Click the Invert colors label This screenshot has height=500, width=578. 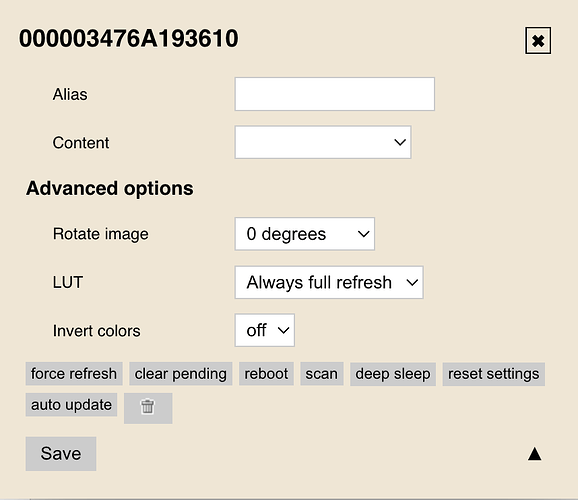point(97,331)
